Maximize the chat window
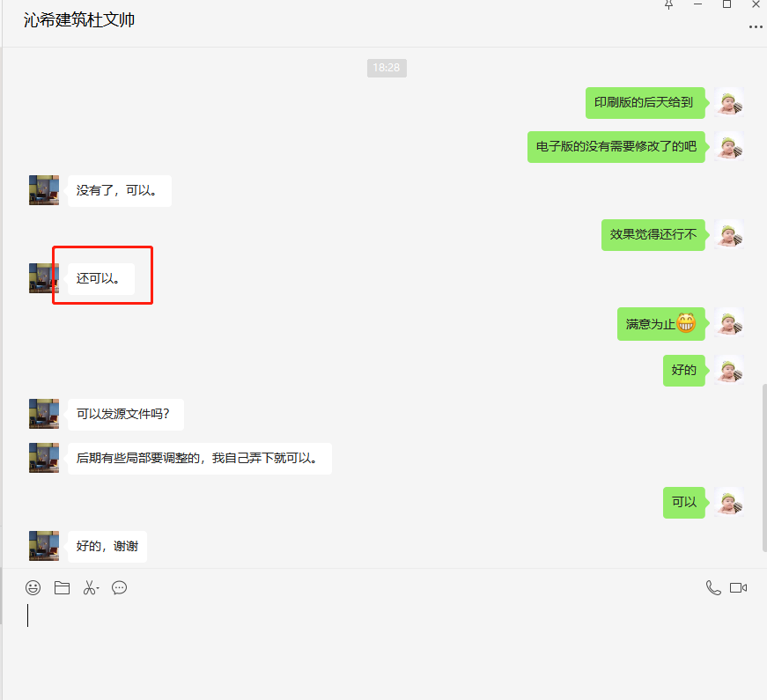Screen dimensions: 767x700 pos(726,4)
